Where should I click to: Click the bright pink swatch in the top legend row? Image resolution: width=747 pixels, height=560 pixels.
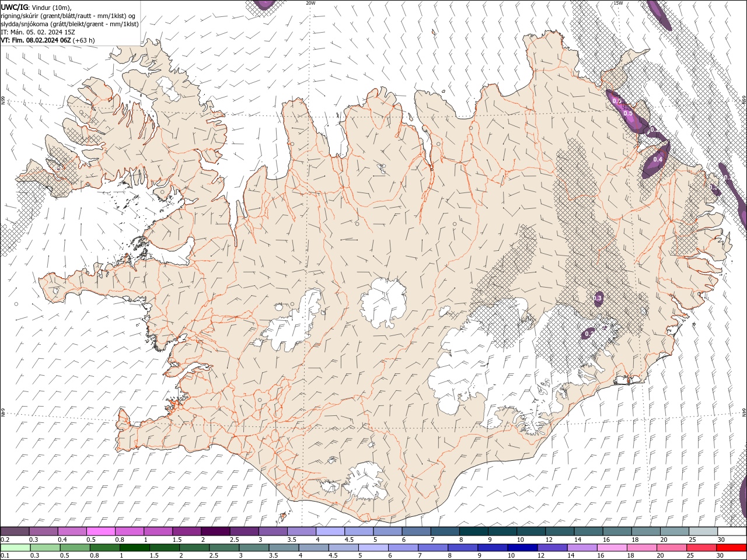[x=100, y=531]
